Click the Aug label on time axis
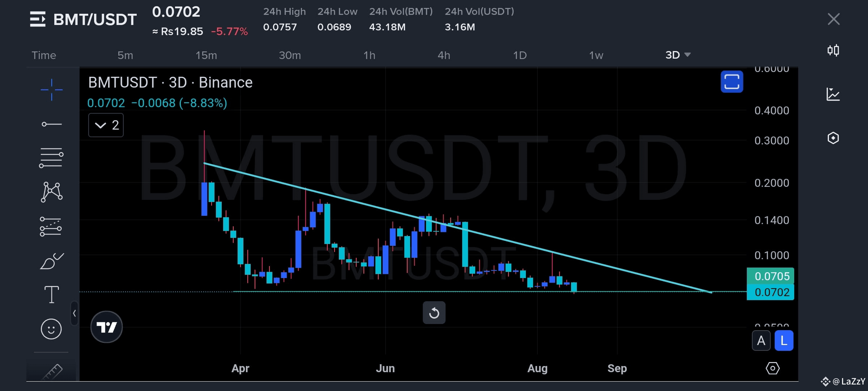 [537, 368]
